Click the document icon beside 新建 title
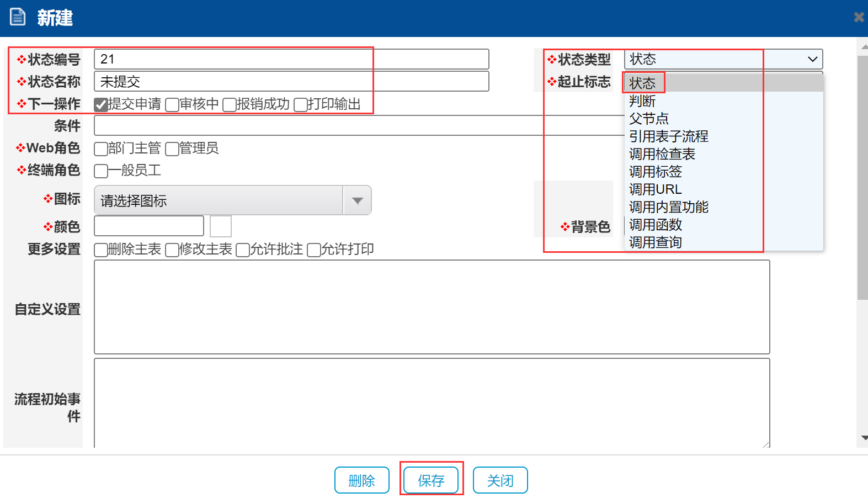Screen dimensions: 868x498 (x=18, y=17)
